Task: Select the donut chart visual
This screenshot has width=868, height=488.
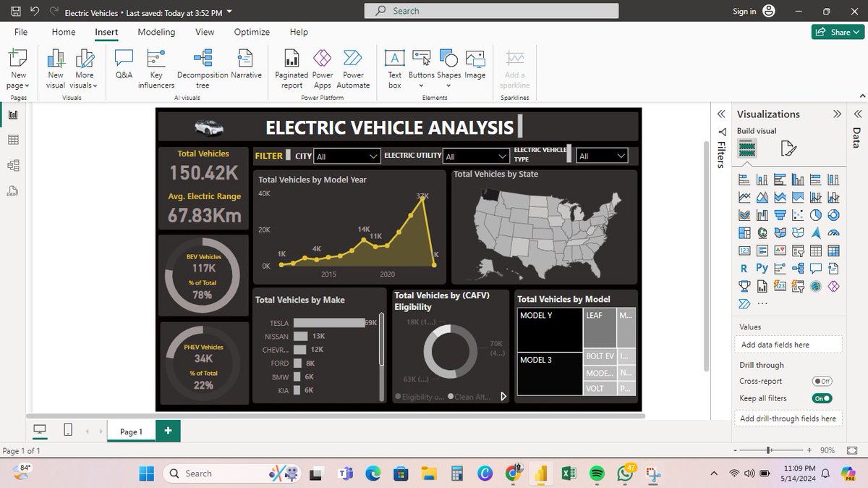Action: (x=833, y=215)
